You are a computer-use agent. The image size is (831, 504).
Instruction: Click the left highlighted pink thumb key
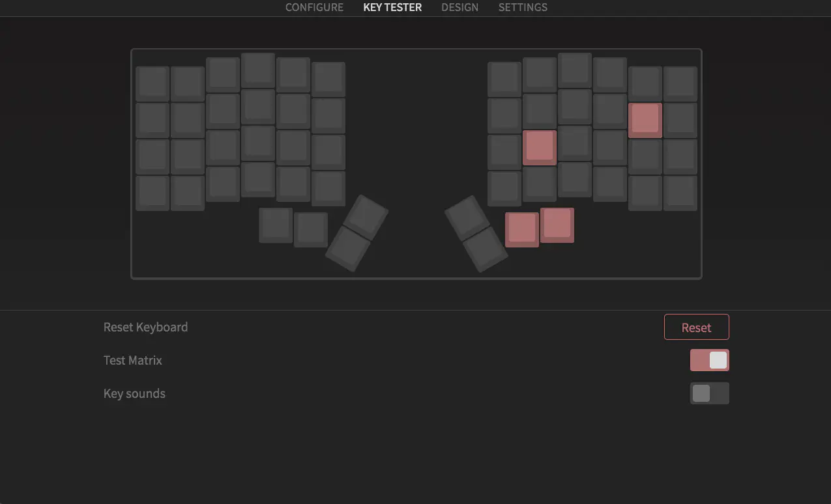tap(521, 229)
